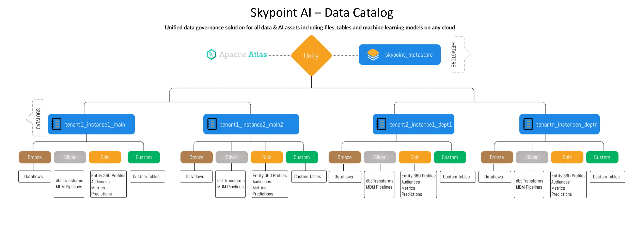Select Silver under tenant1_instance2_main2
The image size is (644, 250).
coord(232,157)
